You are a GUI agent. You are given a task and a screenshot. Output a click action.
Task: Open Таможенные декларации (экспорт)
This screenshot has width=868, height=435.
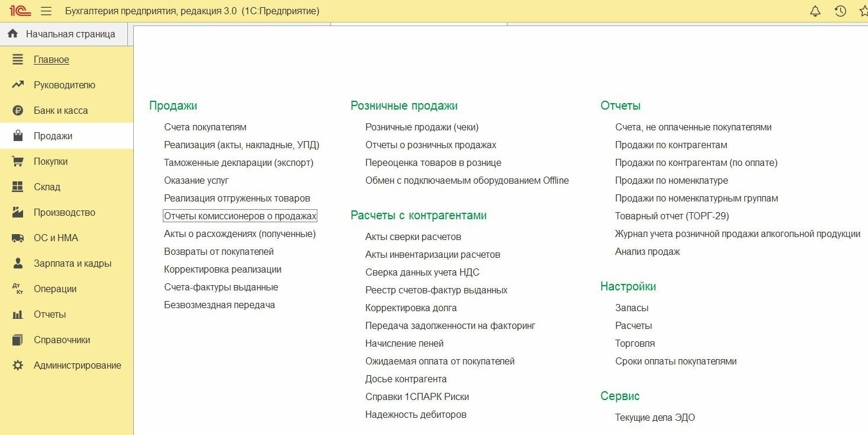(239, 162)
